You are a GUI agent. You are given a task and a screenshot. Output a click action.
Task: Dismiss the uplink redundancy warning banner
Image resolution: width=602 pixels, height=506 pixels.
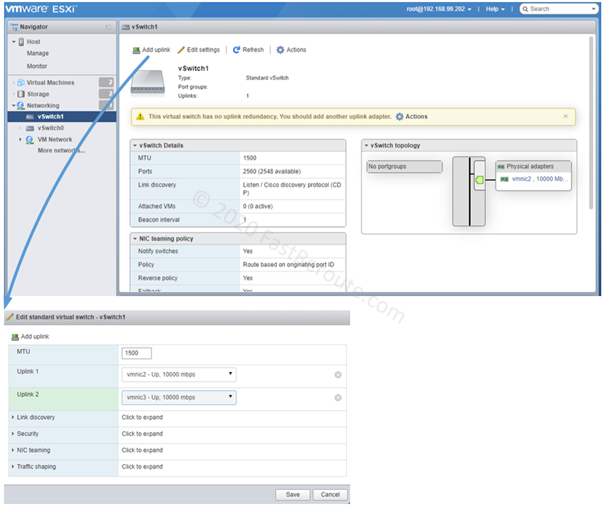click(565, 116)
